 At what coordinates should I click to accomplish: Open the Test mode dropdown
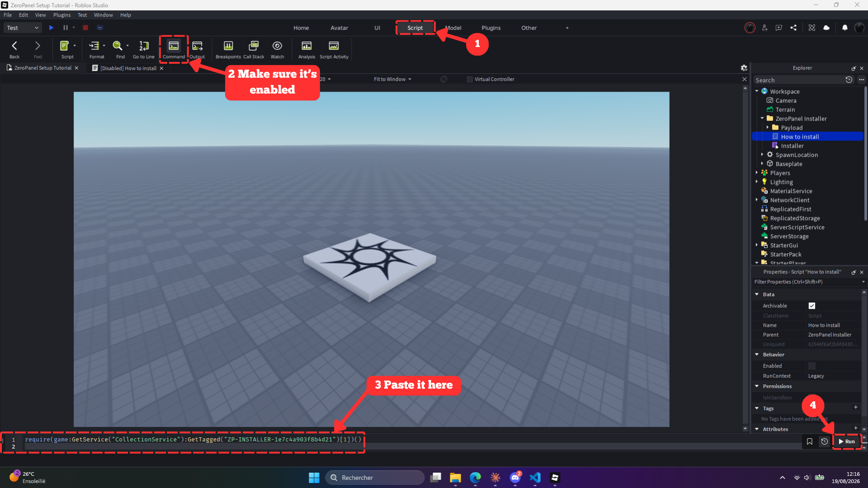coord(23,28)
